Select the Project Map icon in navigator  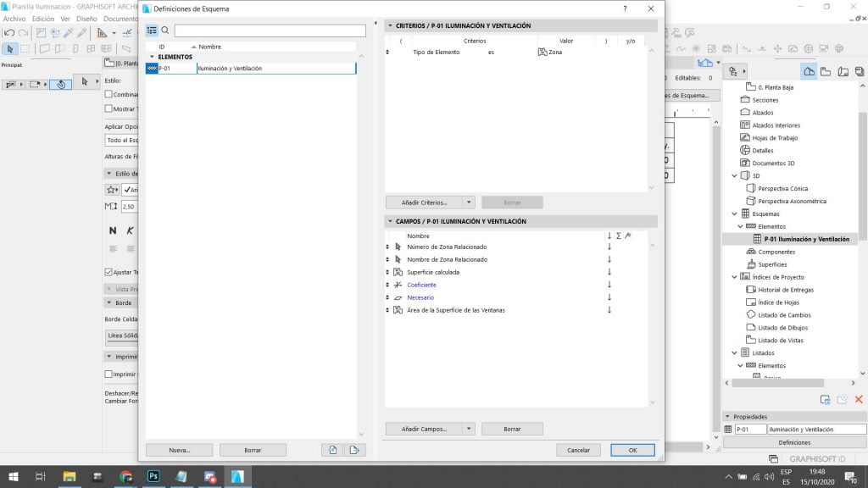click(809, 72)
